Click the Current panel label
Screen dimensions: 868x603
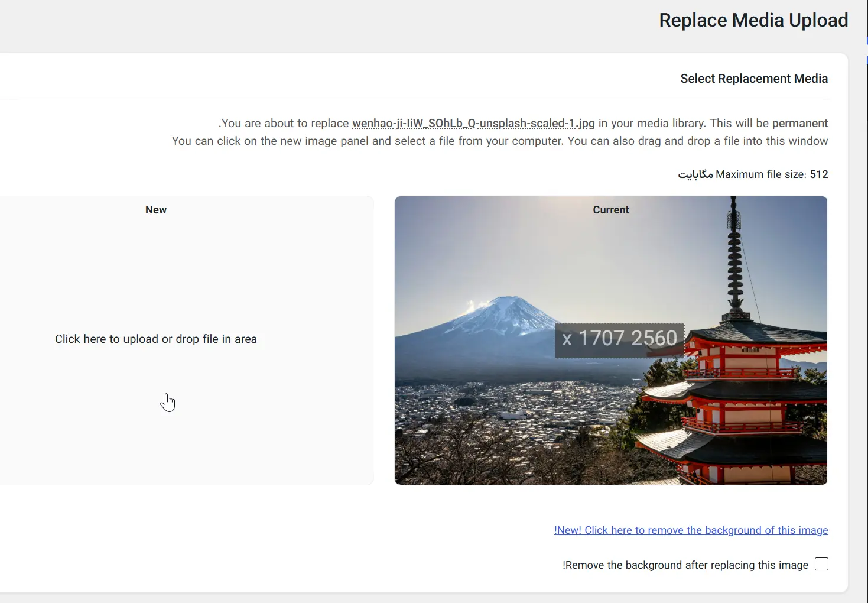pos(611,210)
